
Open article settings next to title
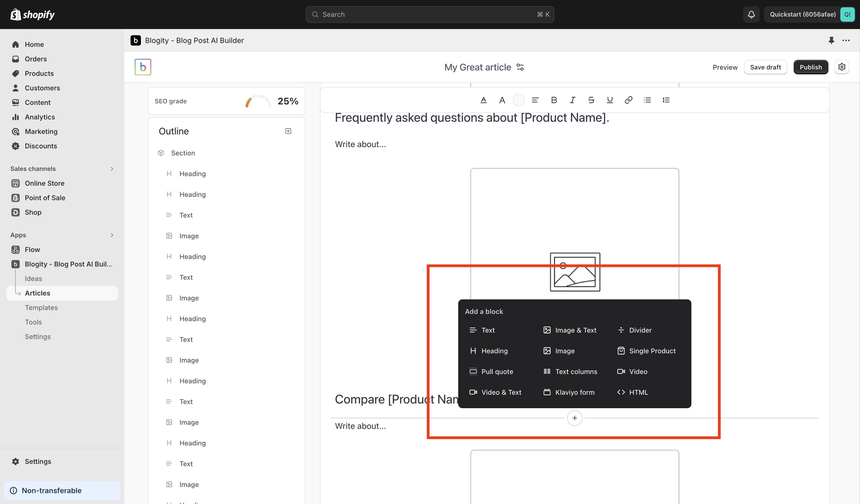520,67
